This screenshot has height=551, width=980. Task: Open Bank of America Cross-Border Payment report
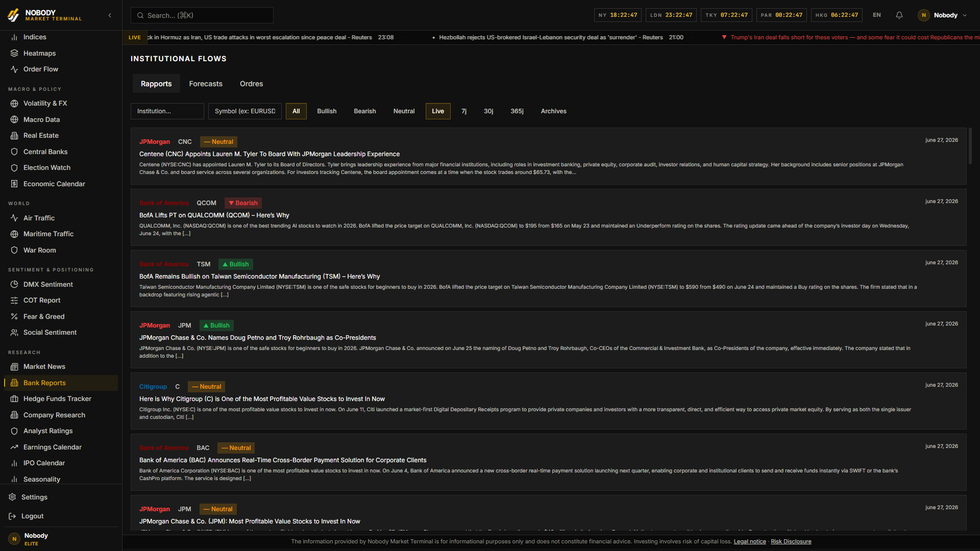click(549, 462)
